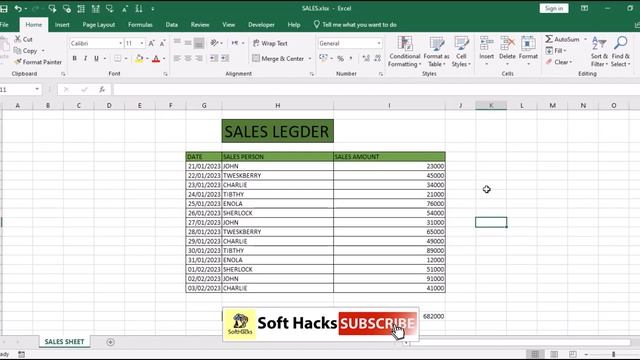
Task: Toggle bottom vertical alignment
Action: point(199,43)
